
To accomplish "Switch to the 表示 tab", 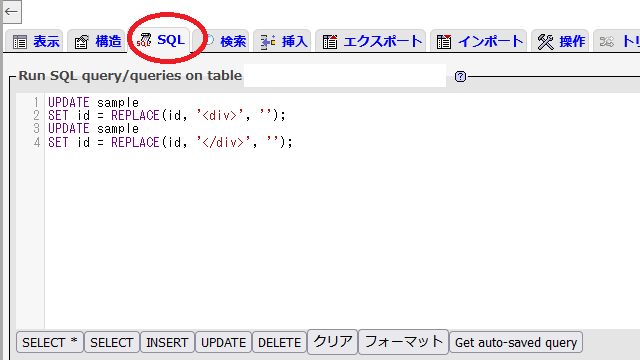I will pos(35,41).
